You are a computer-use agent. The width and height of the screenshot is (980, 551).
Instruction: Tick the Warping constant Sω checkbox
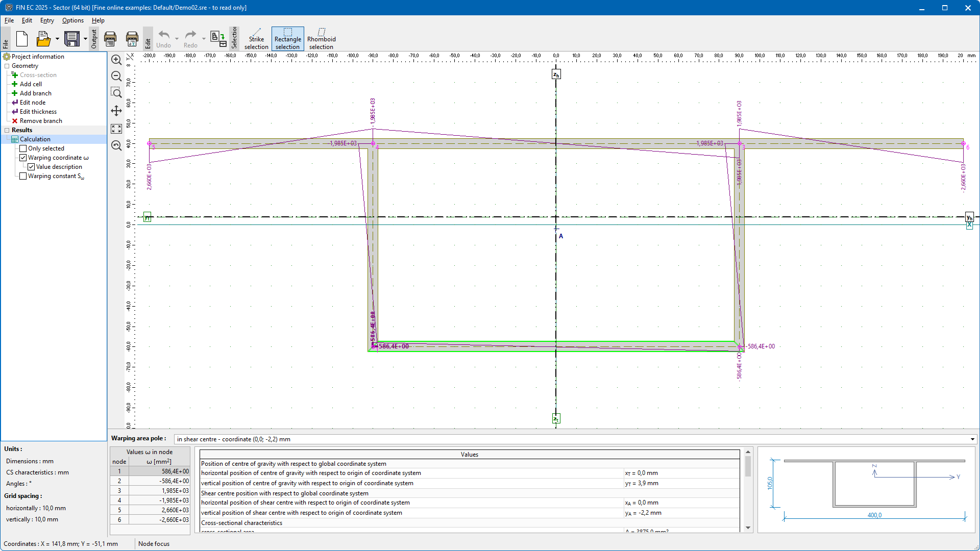(23, 176)
